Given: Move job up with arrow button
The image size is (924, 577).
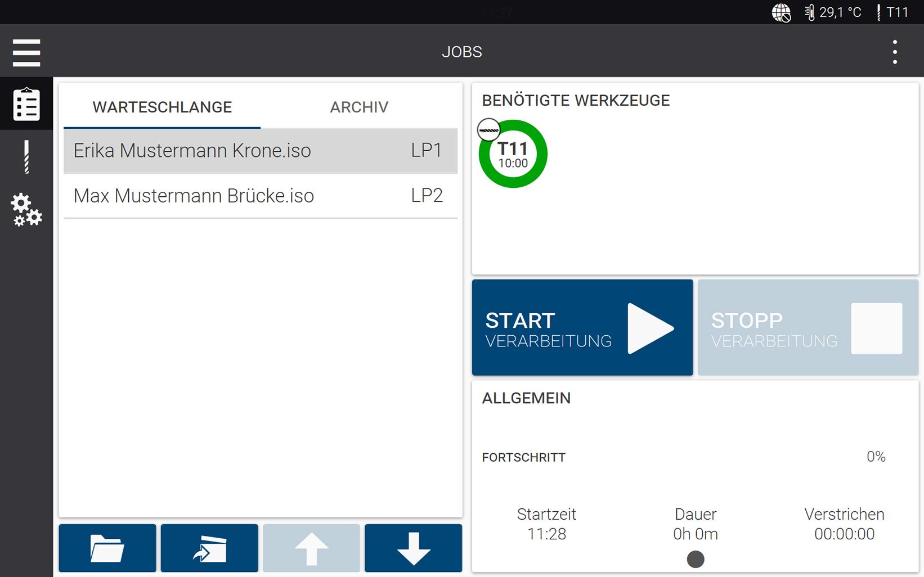Looking at the screenshot, I should (x=311, y=548).
